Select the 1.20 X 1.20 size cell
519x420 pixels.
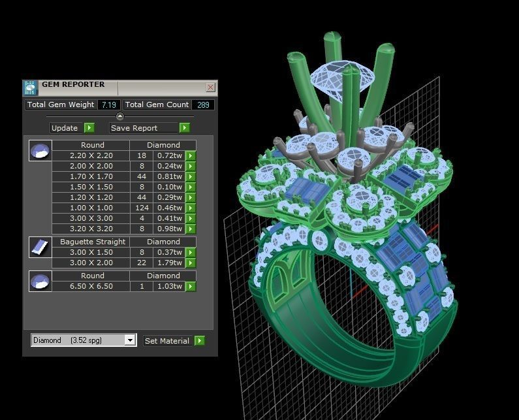[x=91, y=197]
